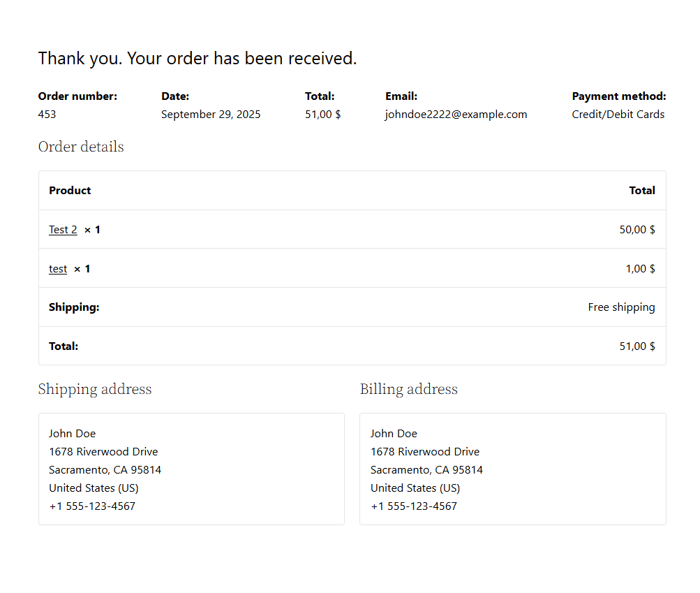
Task: Open the "Test 2" product link
Action: pyautogui.click(x=63, y=230)
